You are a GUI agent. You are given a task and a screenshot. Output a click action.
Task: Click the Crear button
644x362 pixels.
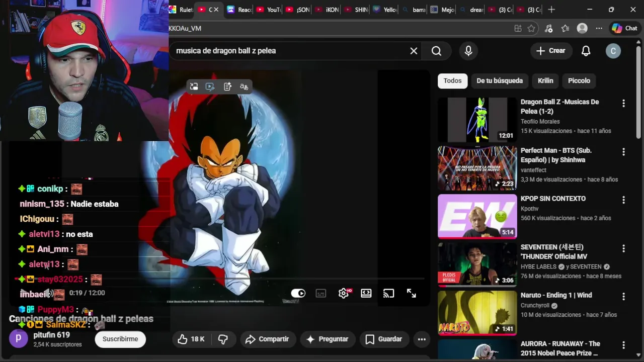pos(551,51)
